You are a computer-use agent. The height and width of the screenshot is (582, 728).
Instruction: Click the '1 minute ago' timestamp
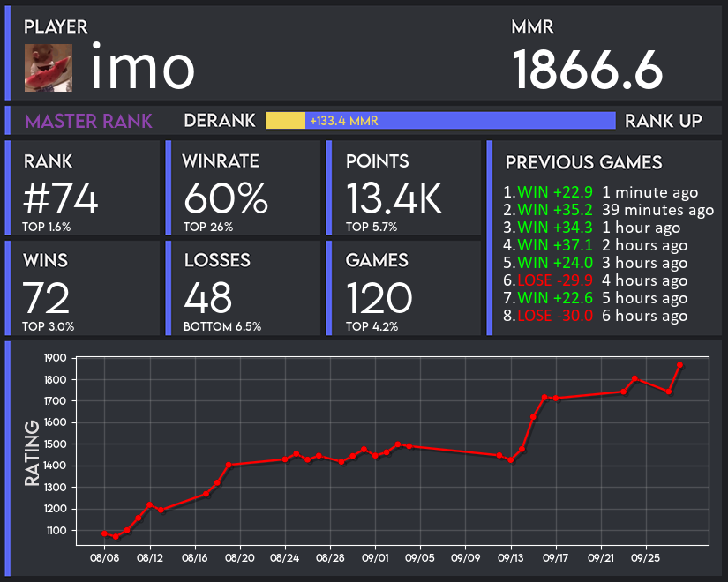650,192
